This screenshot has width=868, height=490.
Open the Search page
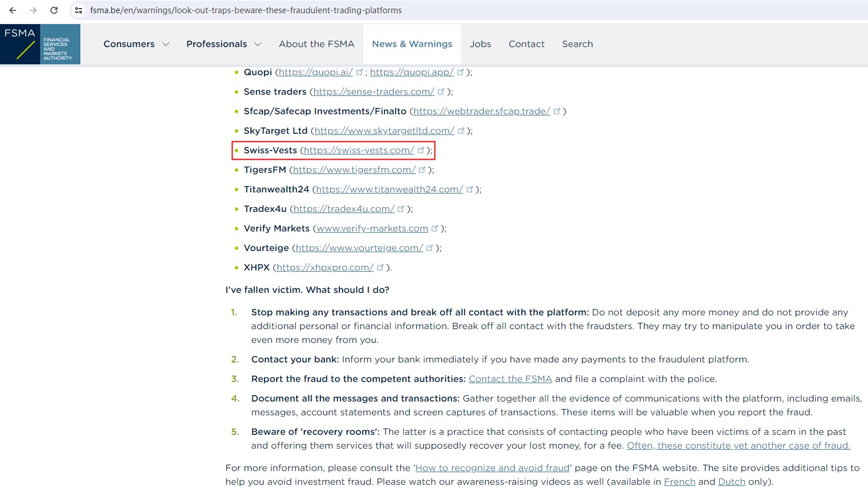(577, 44)
